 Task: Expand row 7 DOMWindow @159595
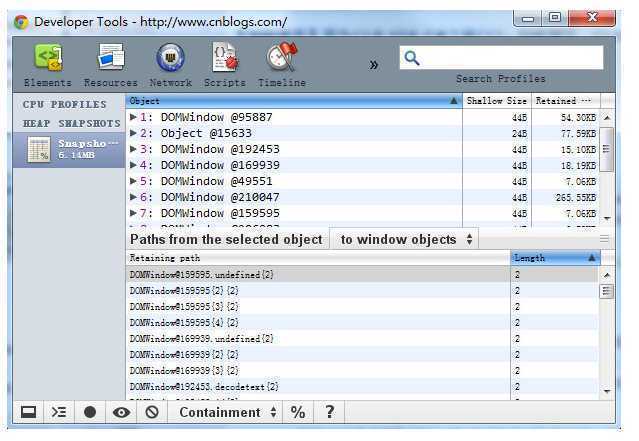pyautogui.click(x=133, y=213)
